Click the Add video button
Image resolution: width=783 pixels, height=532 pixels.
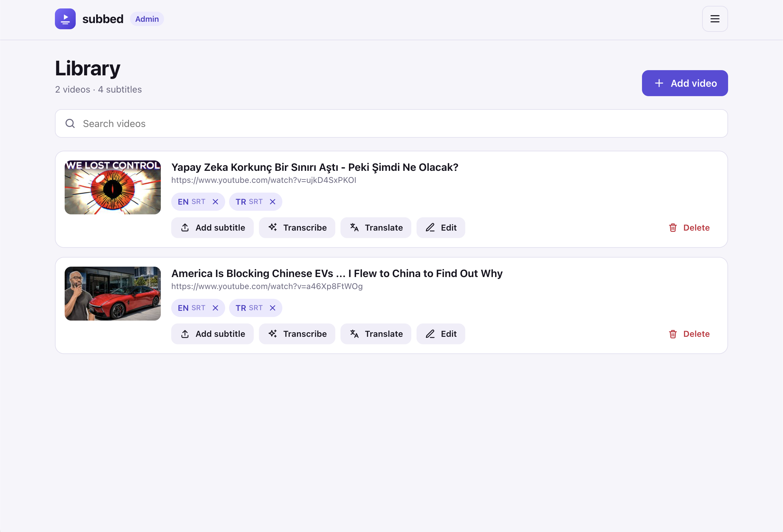tap(685, 83)
